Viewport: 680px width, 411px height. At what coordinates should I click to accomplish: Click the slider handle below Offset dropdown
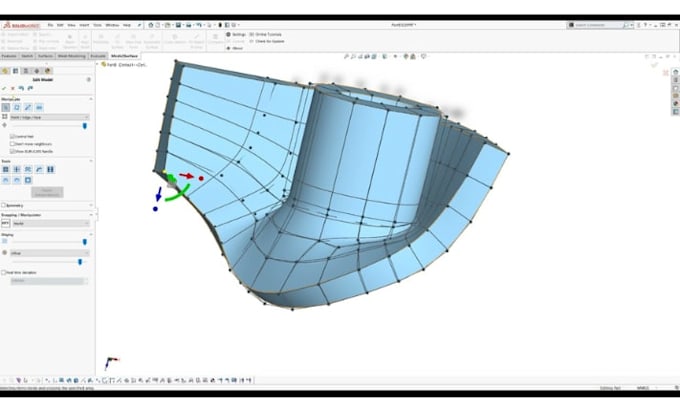click(79, 262)
